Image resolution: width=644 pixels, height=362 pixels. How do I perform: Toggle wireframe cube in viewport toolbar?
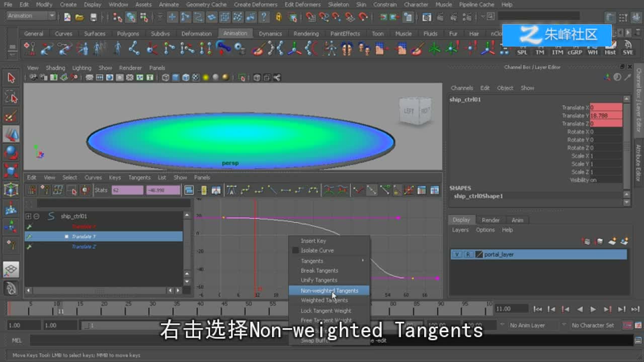tap(166, 77)
